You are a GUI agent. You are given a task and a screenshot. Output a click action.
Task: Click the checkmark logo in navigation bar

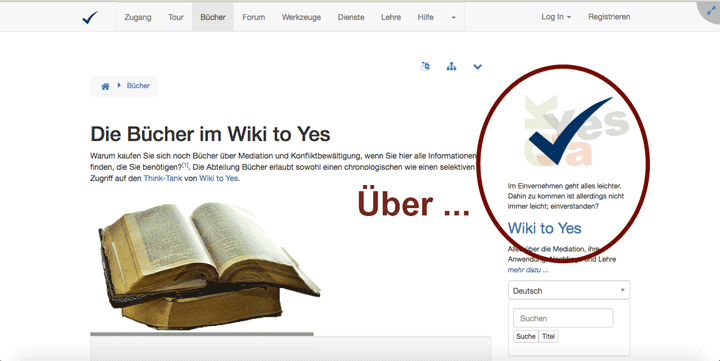(90, 17)
